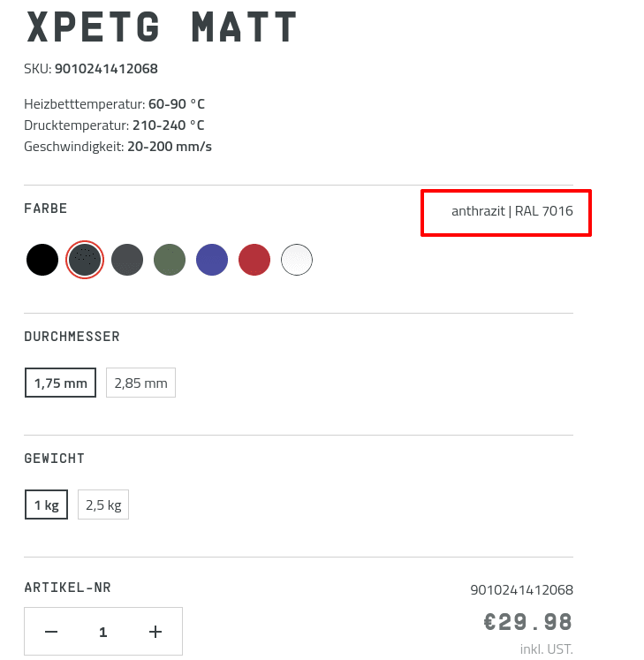The width and height of the screenshot is (644, 660).
Task: Click the article number beside ARTIKEL-NR
Action: (x=521, y=589)
